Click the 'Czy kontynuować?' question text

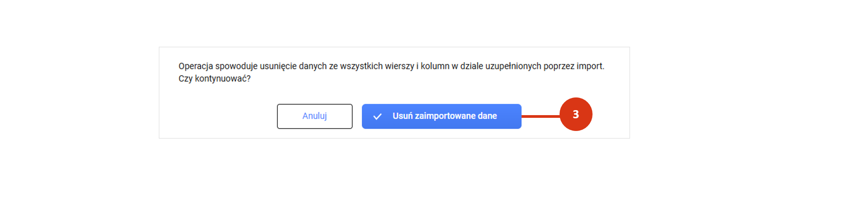pyautogui.click(x=214, y=78)
